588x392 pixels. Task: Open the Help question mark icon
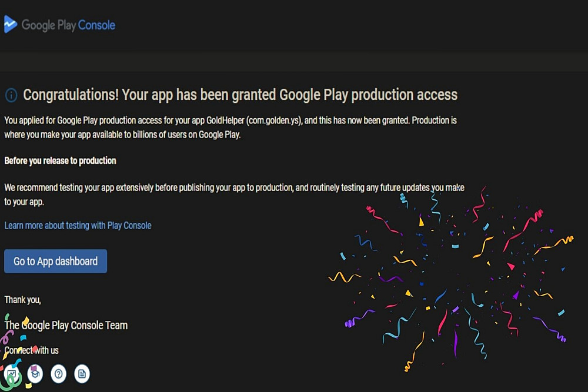pyautogui.click(x=58, y=374)
